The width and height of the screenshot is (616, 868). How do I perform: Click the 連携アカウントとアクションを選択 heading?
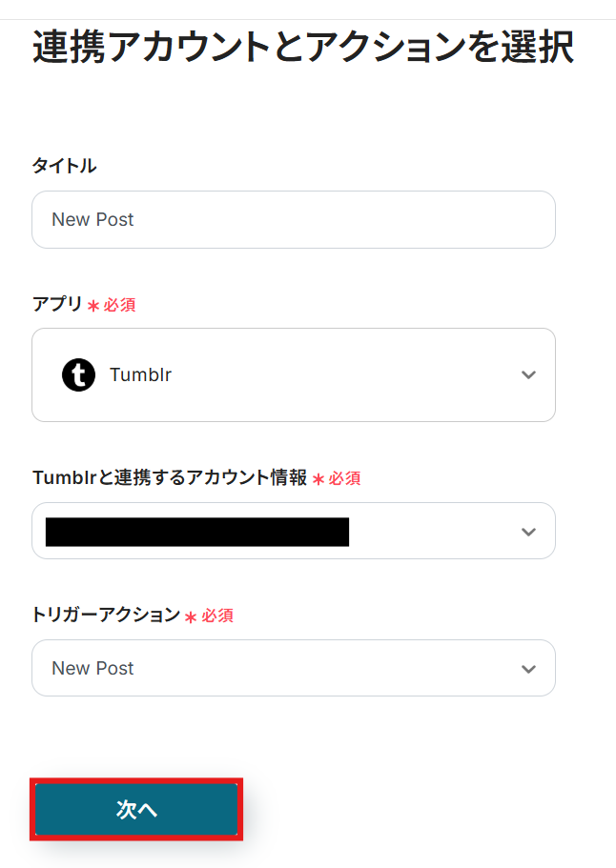point(302,48)
